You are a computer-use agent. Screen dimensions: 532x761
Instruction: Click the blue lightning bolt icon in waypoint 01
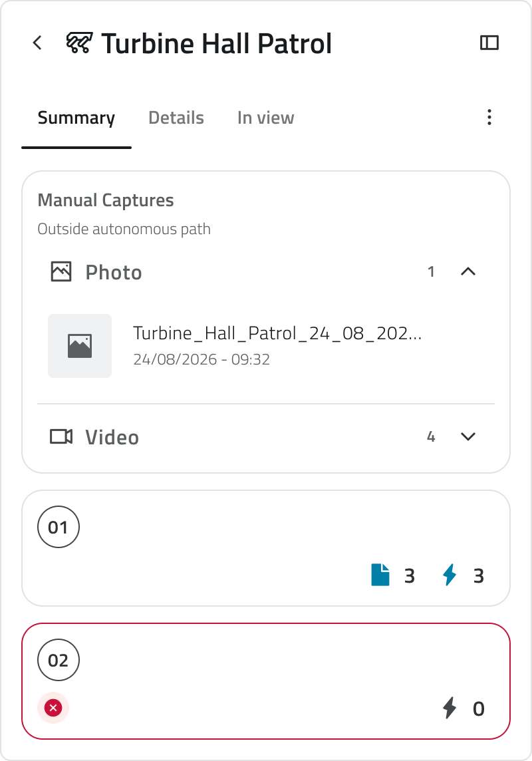(450, 575)
